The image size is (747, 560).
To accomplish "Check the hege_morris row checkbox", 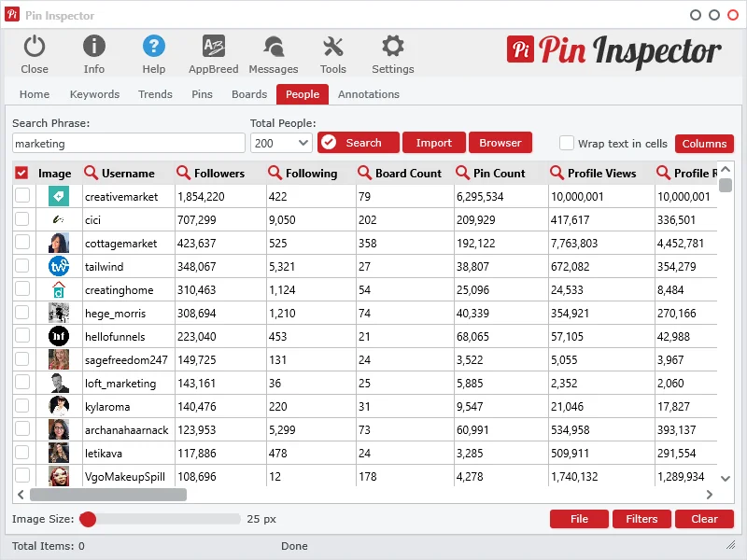I will 21,312.
